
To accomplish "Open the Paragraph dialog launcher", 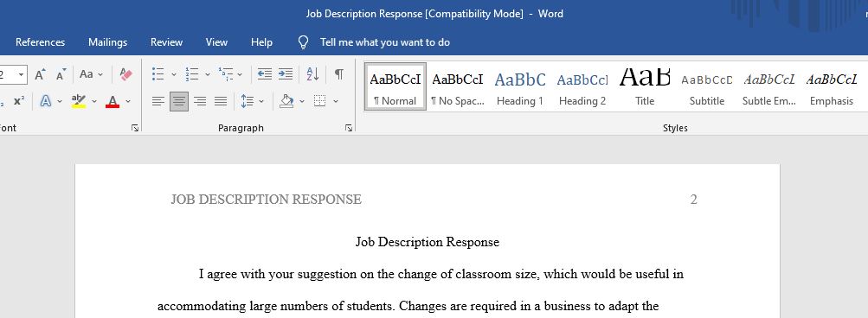I will (x=349, y=128).
